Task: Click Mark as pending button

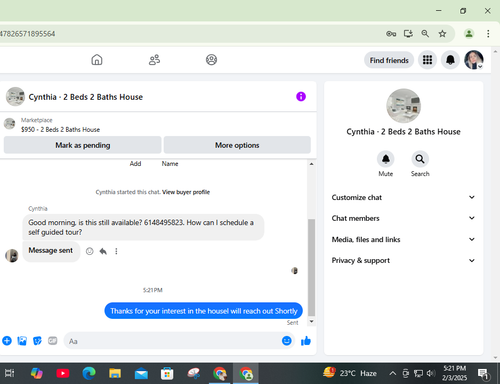Action: (x=83, y=145)
